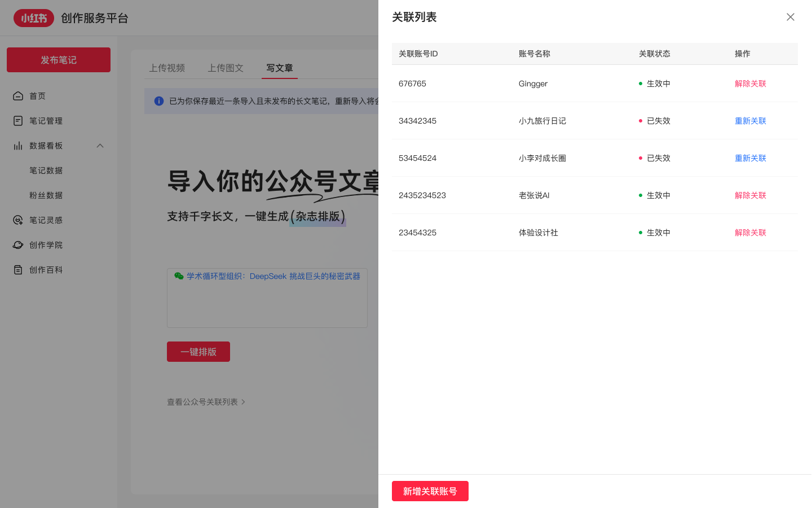Collapse the 数据看板 menu chevron

point(100,146)
